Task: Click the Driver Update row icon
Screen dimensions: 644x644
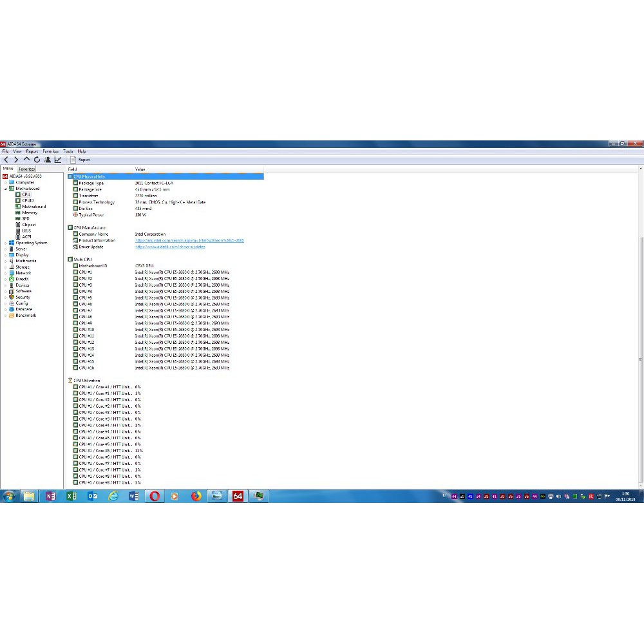Action: click(x=75, y=247)
